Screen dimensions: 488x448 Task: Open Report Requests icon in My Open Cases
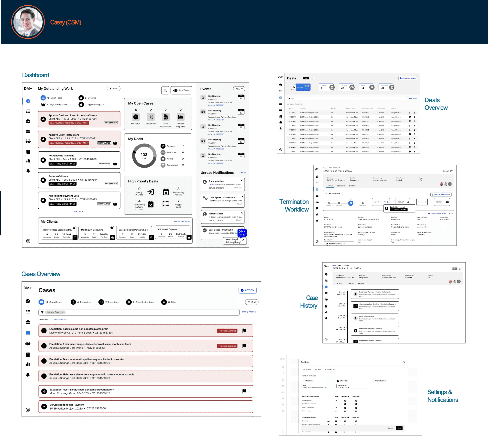coord(180,117)
